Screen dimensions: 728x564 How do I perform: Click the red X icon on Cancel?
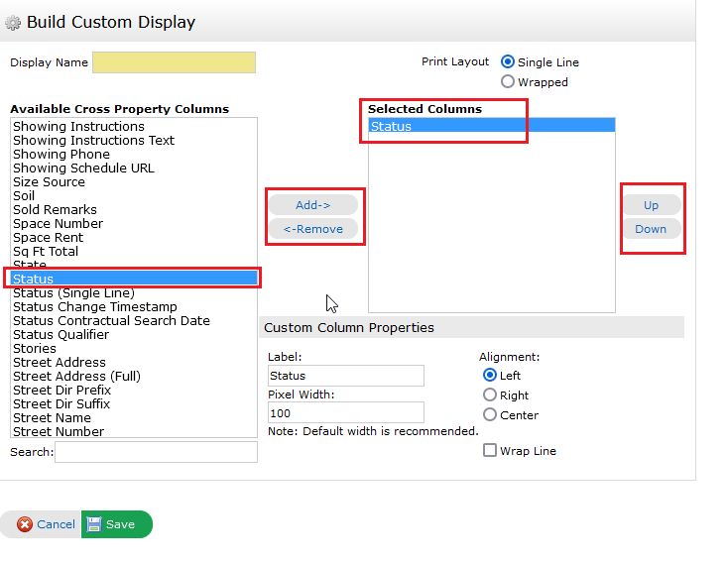pos(24,524)
